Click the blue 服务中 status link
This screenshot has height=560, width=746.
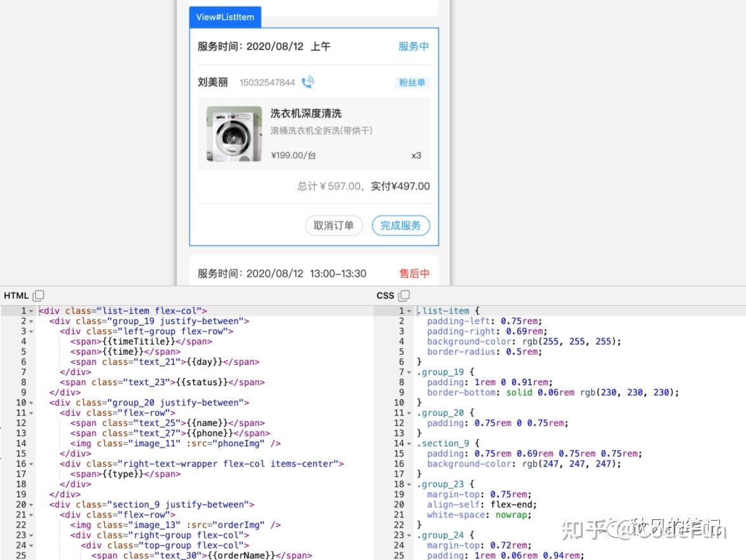414,46
